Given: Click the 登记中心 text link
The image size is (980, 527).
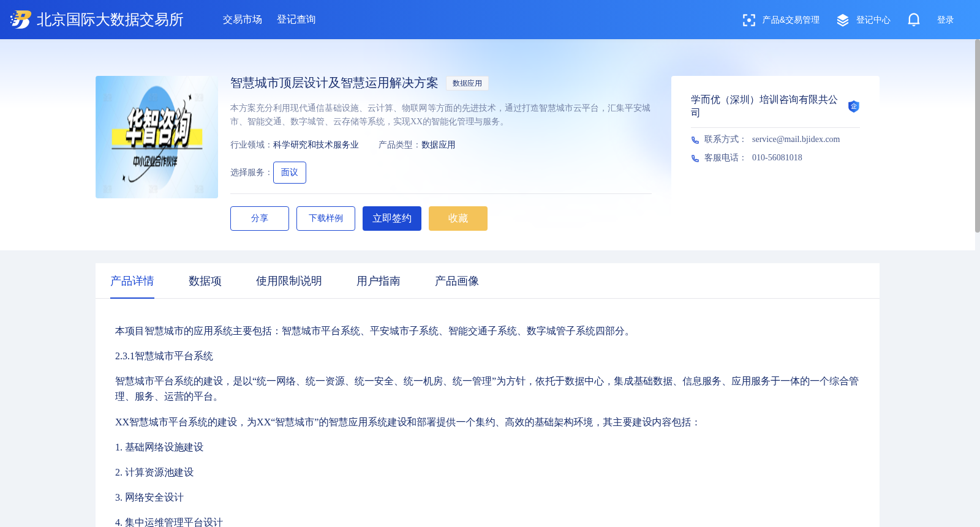Looking at the screenshot, I should pos(873,20).
